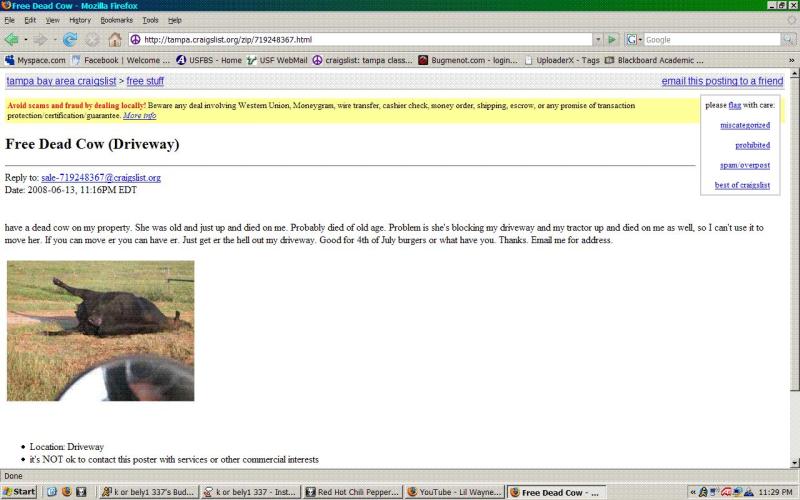The image size is (800, 500).
Task: Click the 'free stuff' breadcrumb link
Action: [146, 81]
